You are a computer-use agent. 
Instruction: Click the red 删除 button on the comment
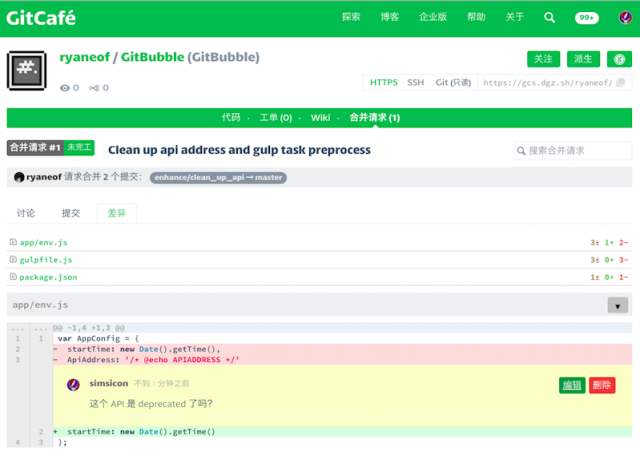point(602,385)
